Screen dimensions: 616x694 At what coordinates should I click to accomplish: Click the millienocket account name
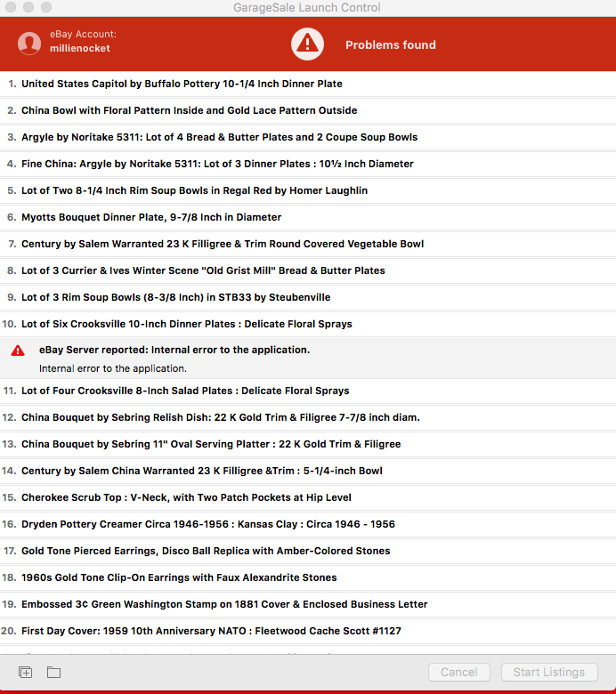tap(80, 48)
